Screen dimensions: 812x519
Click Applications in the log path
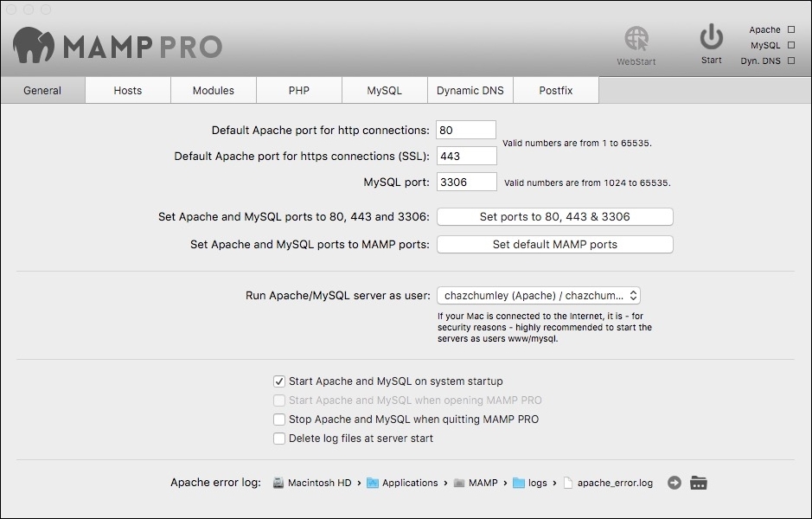[410, 483]
